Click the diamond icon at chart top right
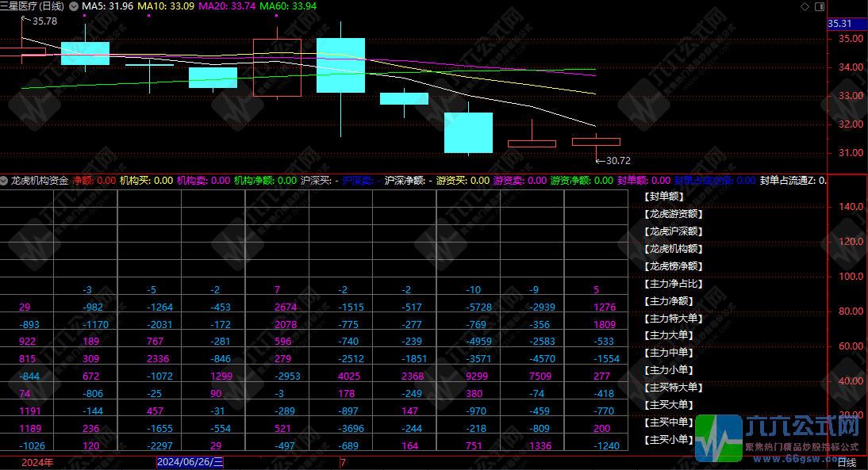Viewport: 868px width, 470px height. coord(805,6)
